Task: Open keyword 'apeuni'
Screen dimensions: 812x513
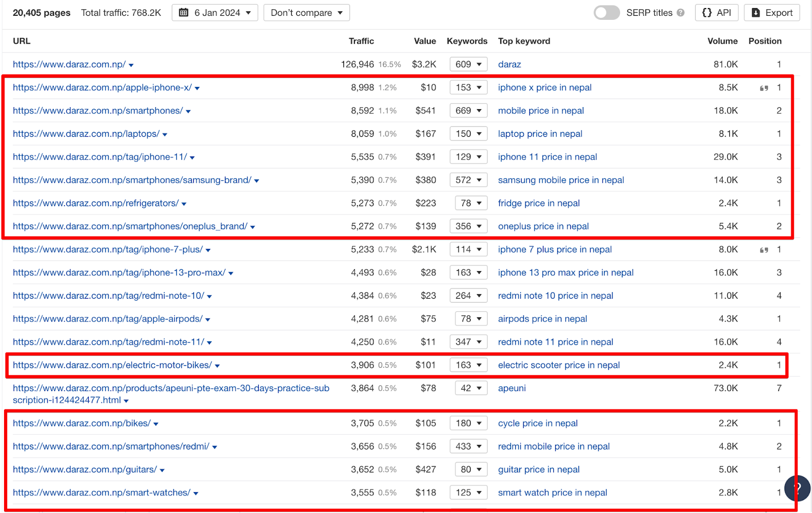Action: [512, 388]
